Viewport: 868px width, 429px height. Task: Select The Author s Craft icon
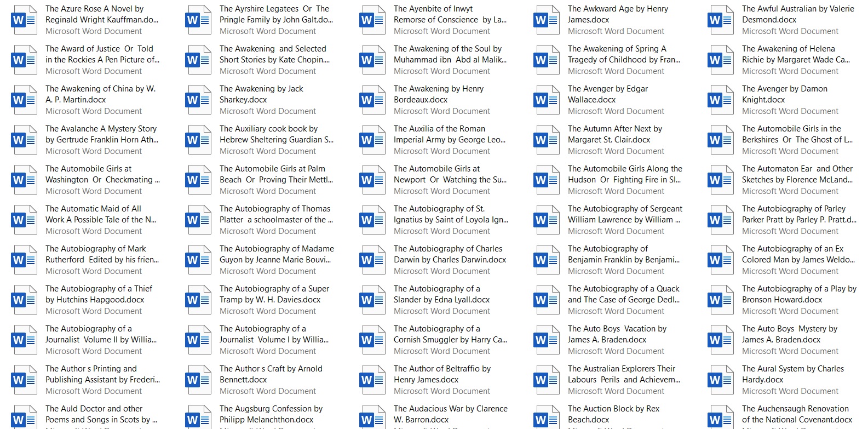198,380
